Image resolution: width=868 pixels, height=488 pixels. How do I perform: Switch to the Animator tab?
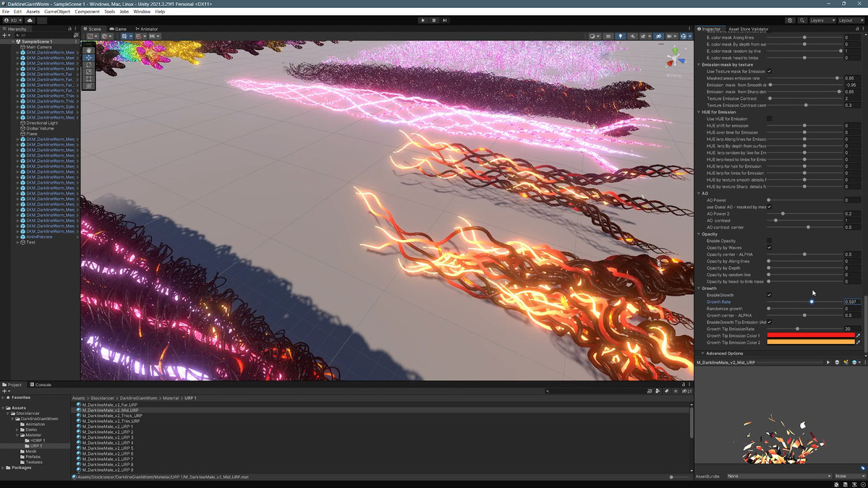[147, 29]
